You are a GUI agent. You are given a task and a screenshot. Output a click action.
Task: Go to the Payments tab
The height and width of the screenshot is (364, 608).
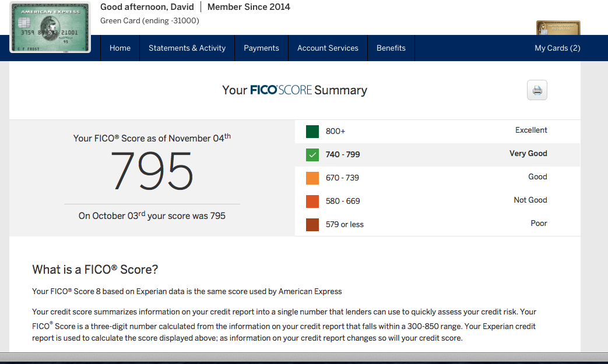(261, 48)
